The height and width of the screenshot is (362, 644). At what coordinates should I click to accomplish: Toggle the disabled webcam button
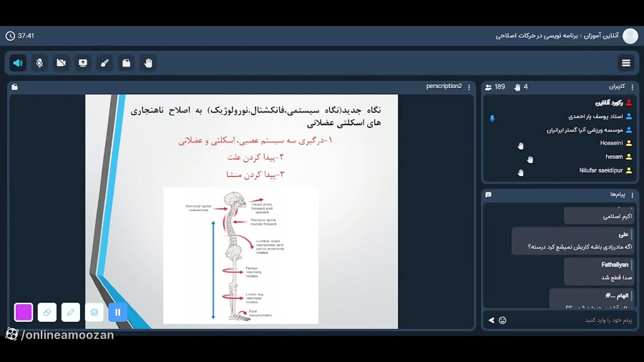(x=62, y=63)
